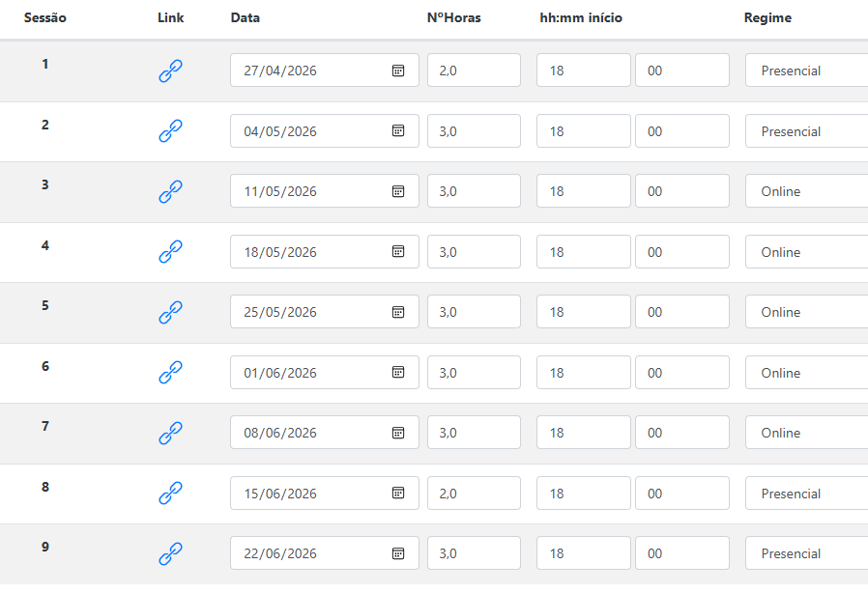868x593 pixels.
Task: Open calendar picker for date 01/06/2026
Action: click(397, 373)
